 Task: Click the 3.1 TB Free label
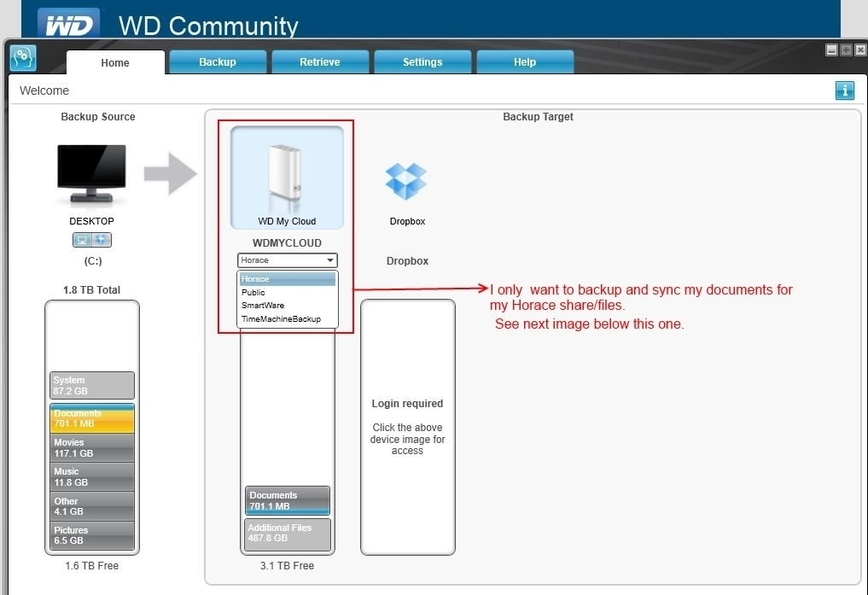(x=287, y=566)
